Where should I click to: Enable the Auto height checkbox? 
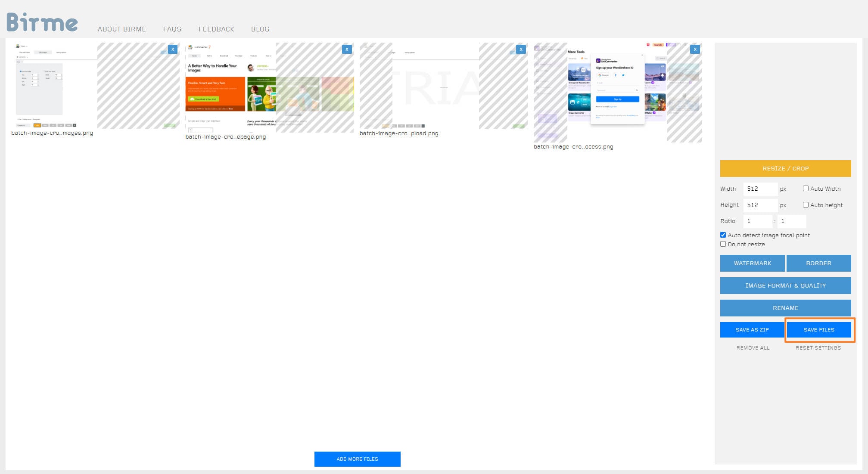pos(806,205)
